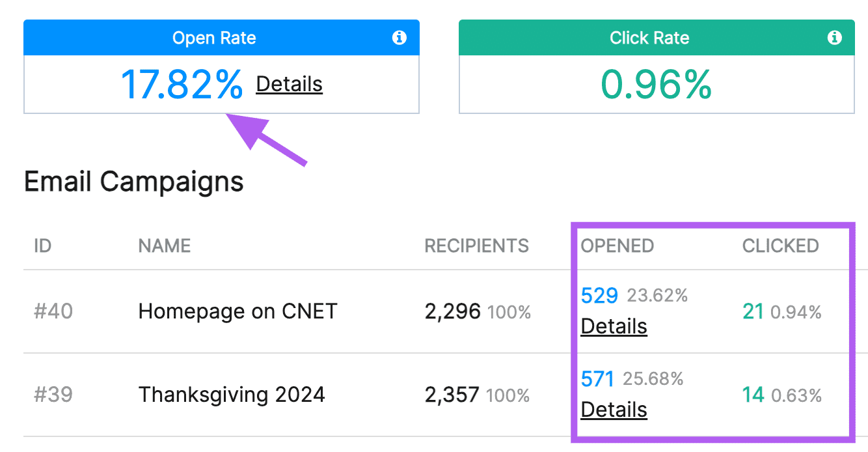Click campaign ID #40
The image size is (868, 452).
coord(53,311)
